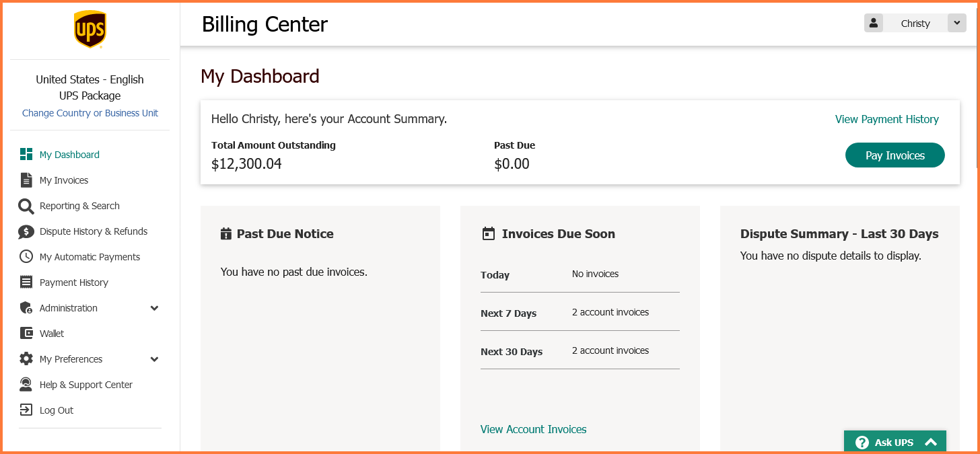Screen dimensions: 980x454
Task: Expand the My Preferences submenu chevron
Action: click(154, 359)
